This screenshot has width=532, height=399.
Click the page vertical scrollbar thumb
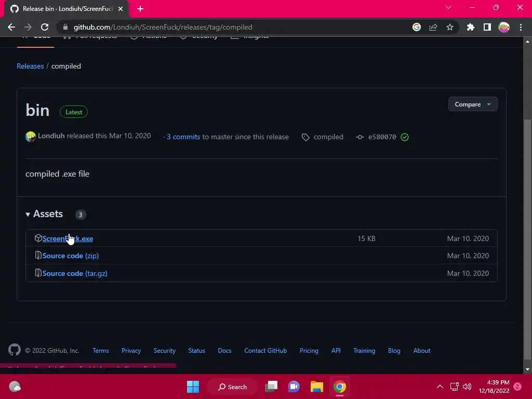pyautogui.click(x=527, y=239)
